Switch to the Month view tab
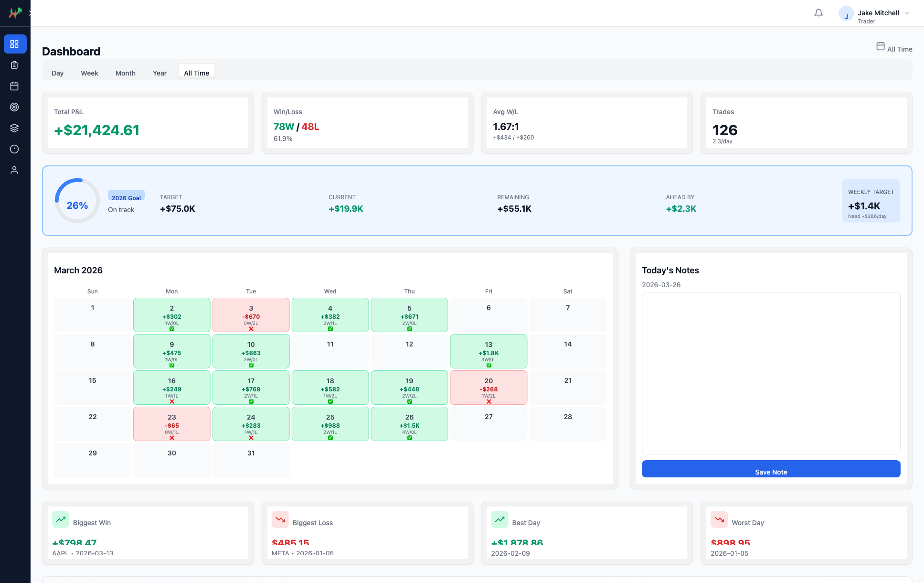This screenshot has width=924, height=583. (125, 73)
